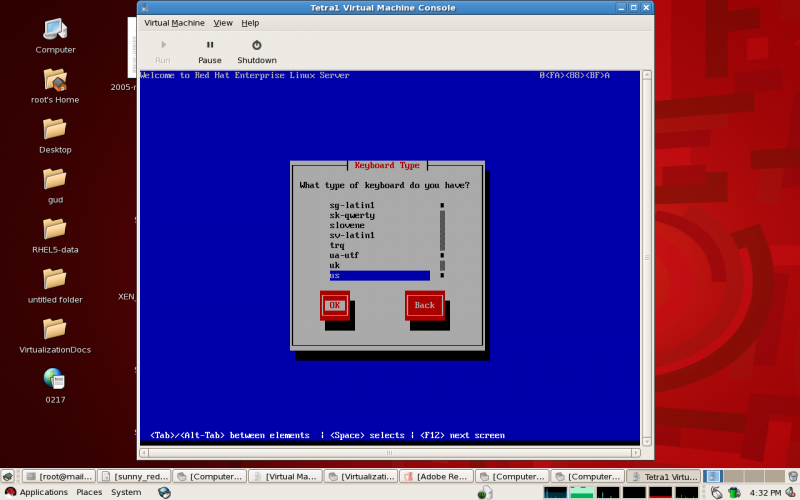Switch to sunny_red taskbar window
The height and width of the screenshot is (500, 800).
pyautogui.click(x=134, y=476)
